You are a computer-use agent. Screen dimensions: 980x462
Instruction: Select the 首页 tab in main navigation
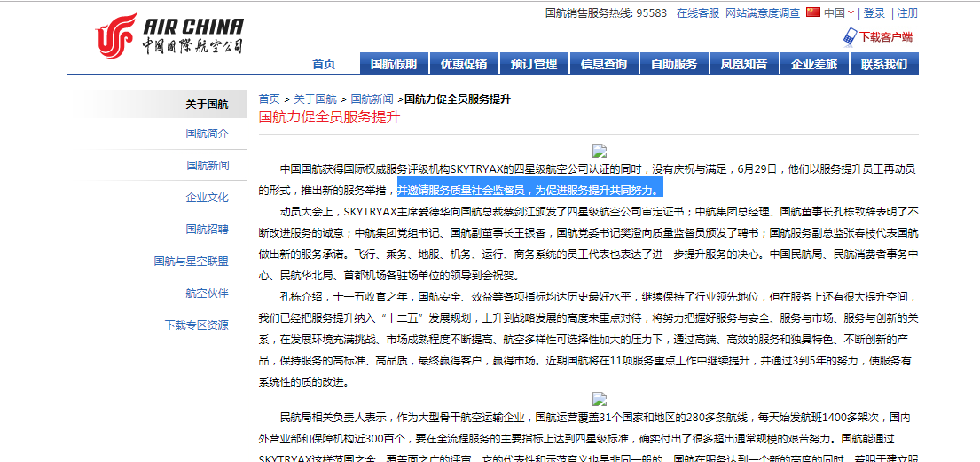[324, 64]
